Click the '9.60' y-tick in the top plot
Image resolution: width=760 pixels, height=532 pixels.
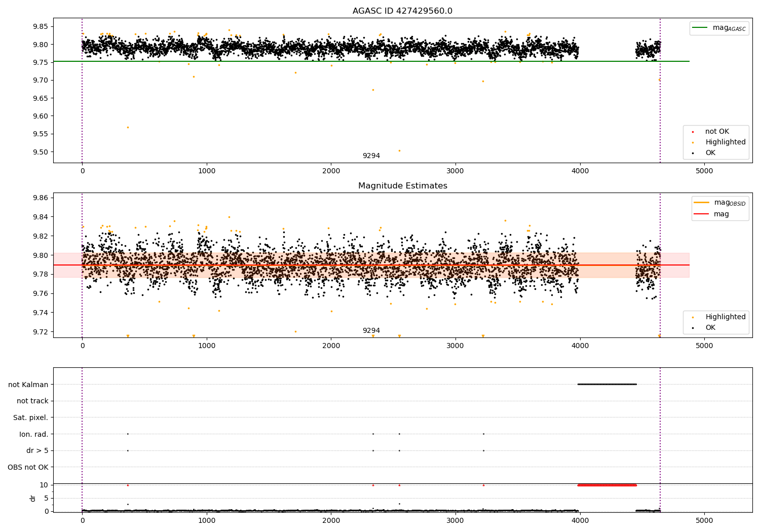pyautogui.click(x=40, y=117)
